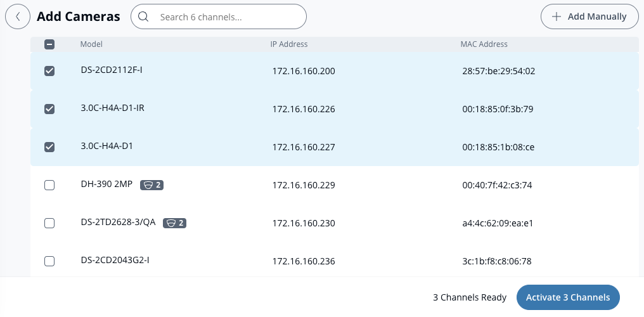Uncheck the DS-2CD2112F-I camera checkbox
This screenshot has height=317, width=644.
tap(49, 71)
